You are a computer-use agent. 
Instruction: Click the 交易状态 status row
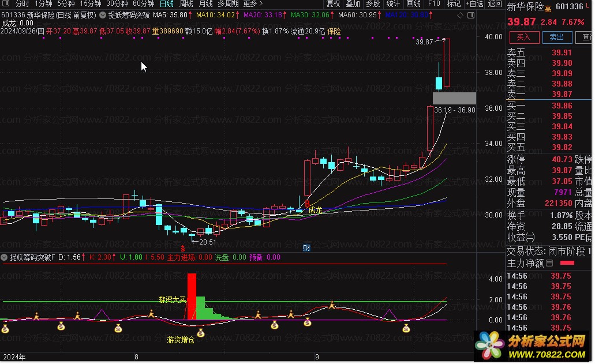click(549, 251)
